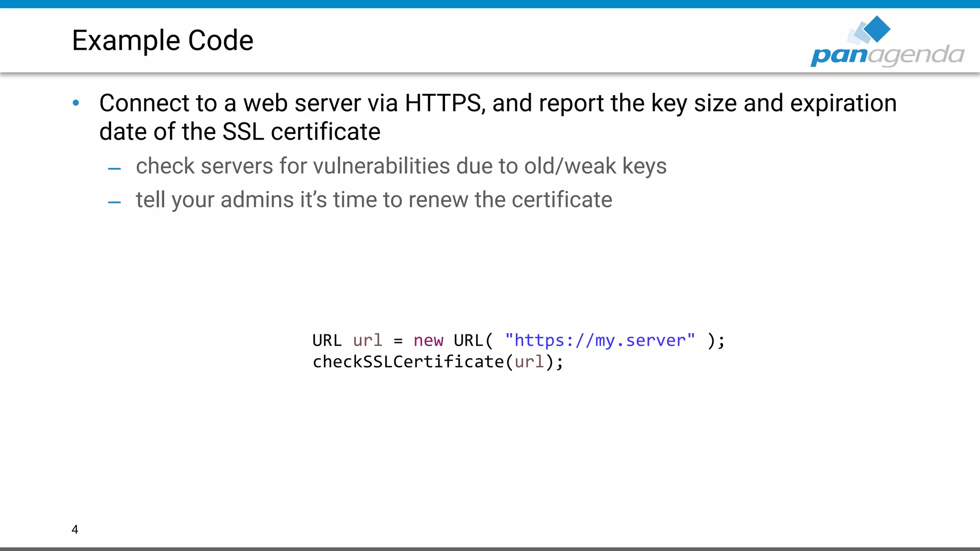Click the blue bullet point marker
Image resolution: width=980 pixels, height=551 pixels.
[x=76, y=103]
